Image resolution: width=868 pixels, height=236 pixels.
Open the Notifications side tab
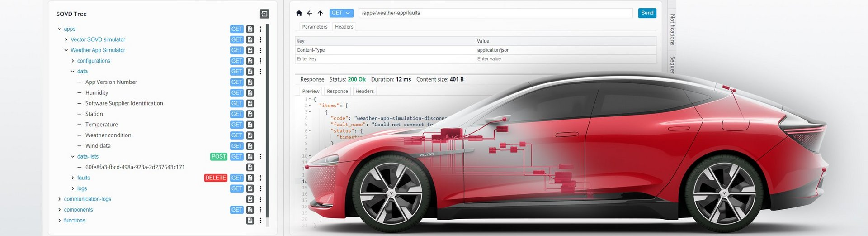(x=672, y=29)
